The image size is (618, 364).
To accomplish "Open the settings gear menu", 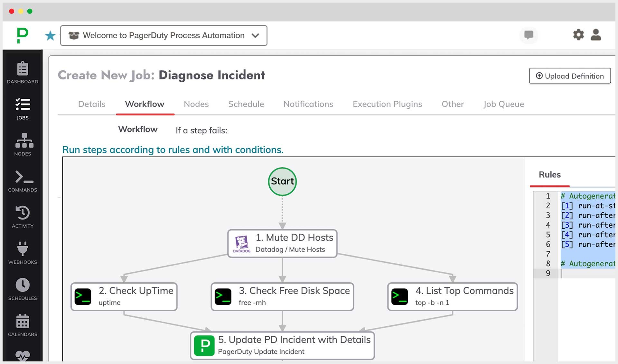I will click(x=578, y=35).
